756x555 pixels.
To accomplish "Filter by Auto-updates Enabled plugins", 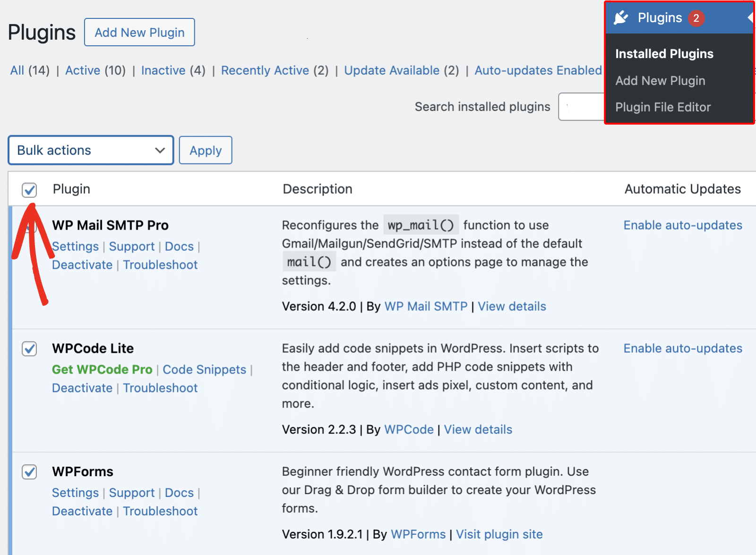I will point(538,70).
